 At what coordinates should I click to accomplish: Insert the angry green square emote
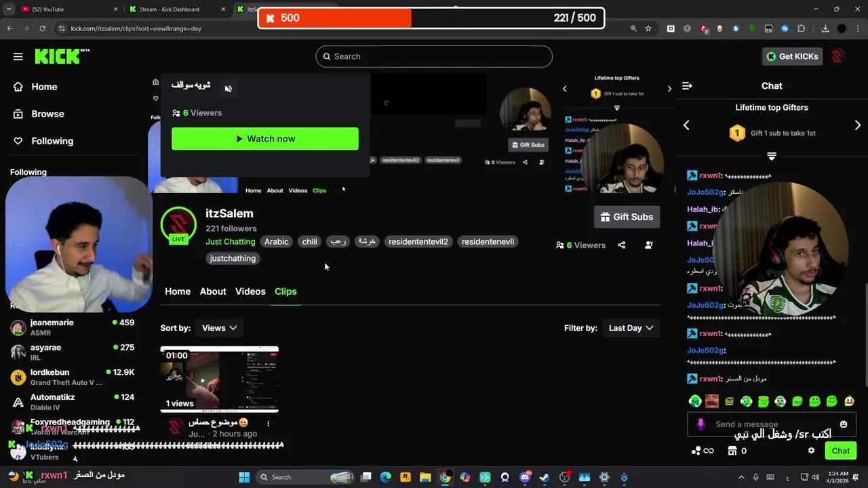[x=729, y=401]
